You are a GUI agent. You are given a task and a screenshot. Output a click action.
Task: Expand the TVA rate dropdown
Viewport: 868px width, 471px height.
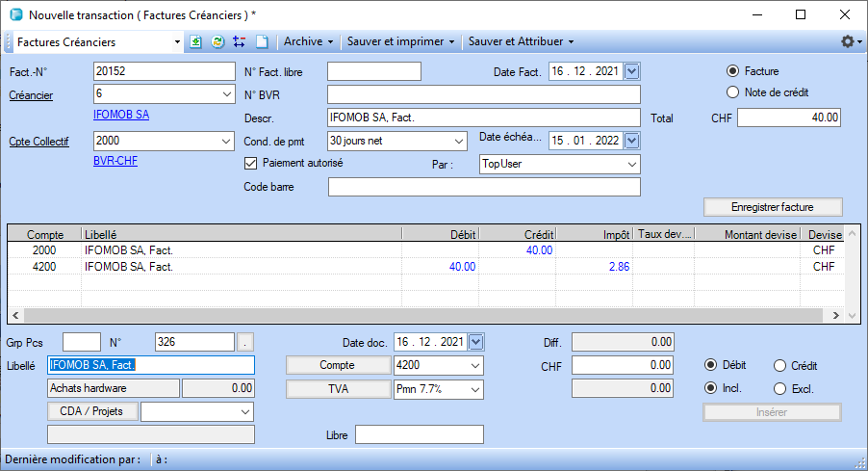(473, 389)
